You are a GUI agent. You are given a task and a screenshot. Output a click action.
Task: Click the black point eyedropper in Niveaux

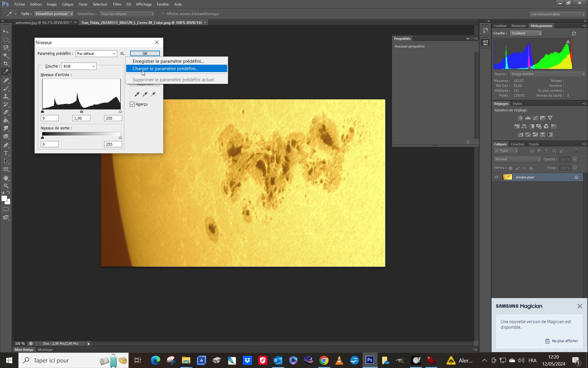137,94
